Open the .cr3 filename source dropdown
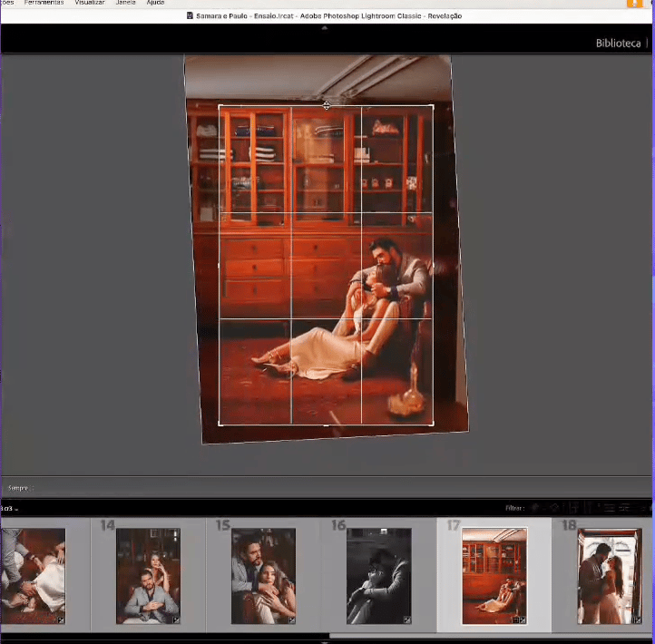 [9, 508]
